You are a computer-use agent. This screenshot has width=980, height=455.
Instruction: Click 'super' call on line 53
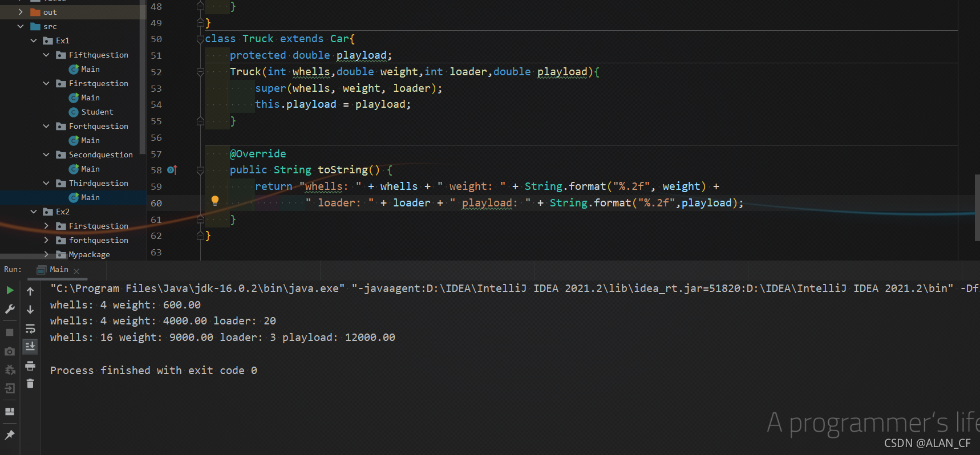(270, 88)
